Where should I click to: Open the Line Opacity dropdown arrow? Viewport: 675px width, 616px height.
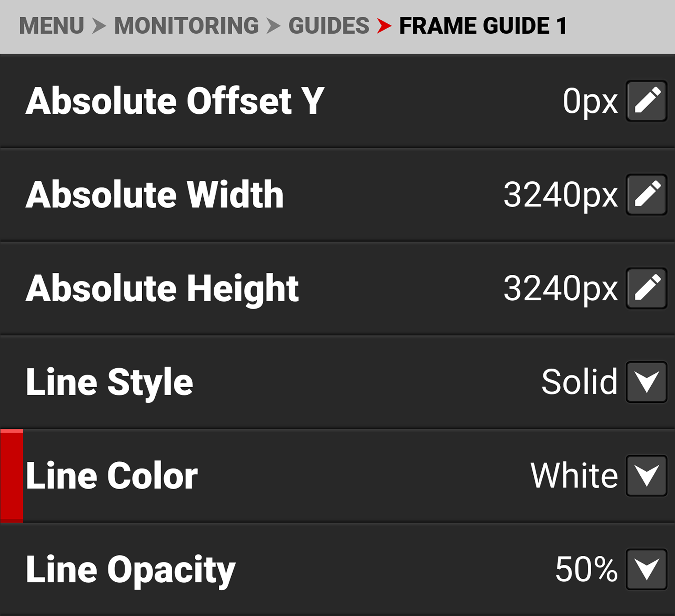click(647, 569)
